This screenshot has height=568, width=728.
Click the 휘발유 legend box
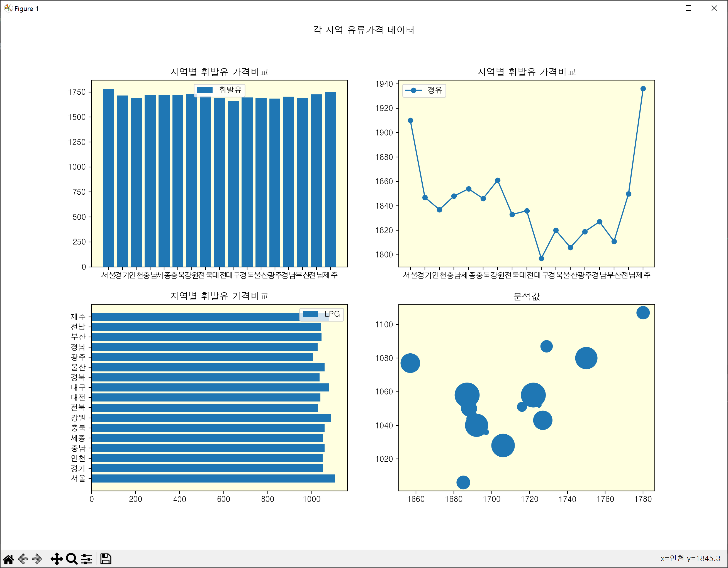pyautogui.click(x=220, y=90)
